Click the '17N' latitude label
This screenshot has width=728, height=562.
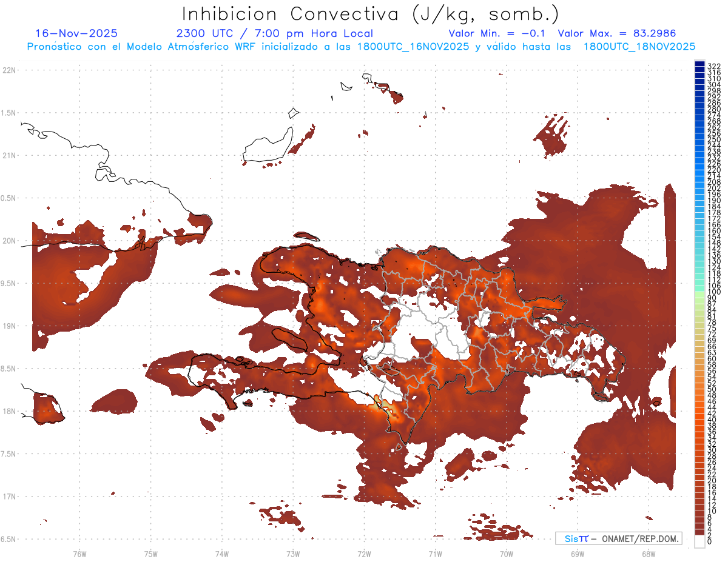click(x=10, y=497)
